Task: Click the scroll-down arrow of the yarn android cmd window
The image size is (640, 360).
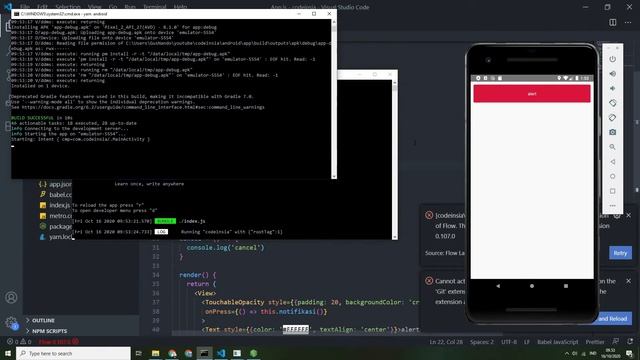Action: [334, 176]
